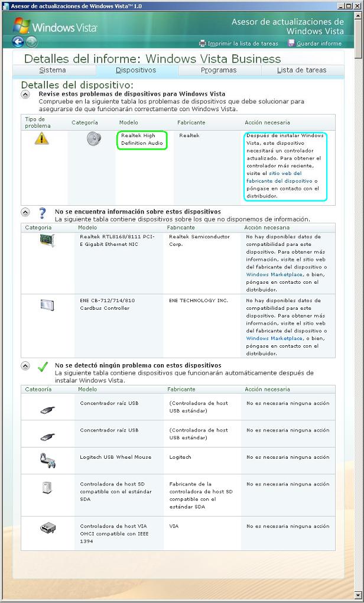Click the speaker icon for Realtek audio
Image resolution: width=364 pixels, height=603 pixels.
click(x=93, y=138)
